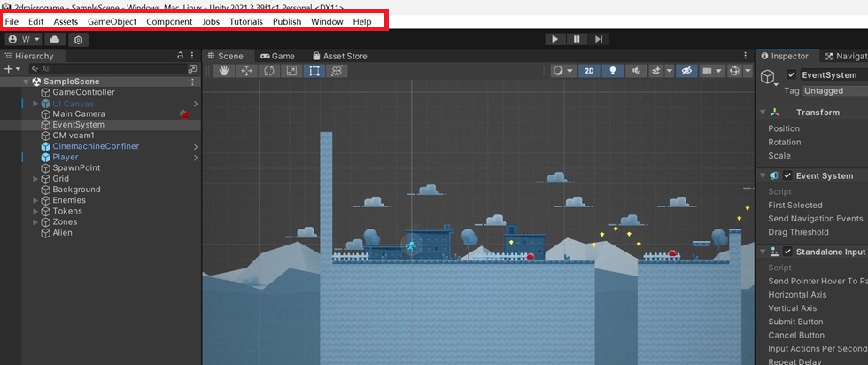Select the Transform tool
The height and width of the screenshot is (365, 868).
coord(337,71)
